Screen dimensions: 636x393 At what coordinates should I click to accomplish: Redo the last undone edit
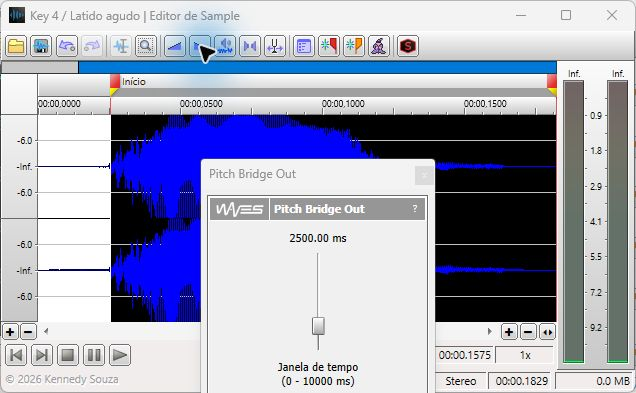[92, 46]
